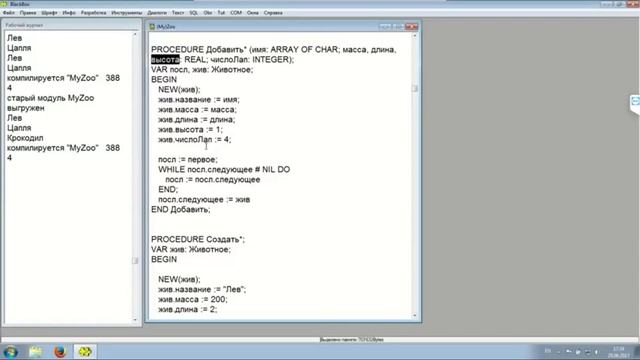
Task: Open the Файл menu
Action: [x=9, y=13]
